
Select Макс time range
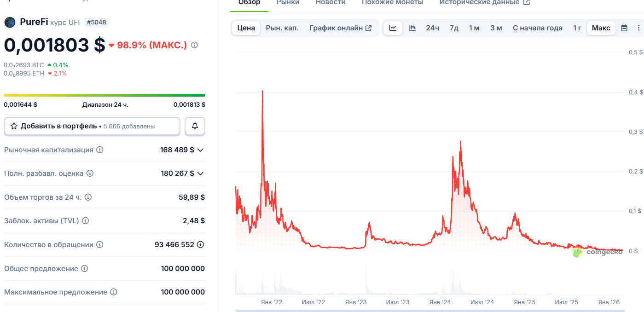click(601, 28)
